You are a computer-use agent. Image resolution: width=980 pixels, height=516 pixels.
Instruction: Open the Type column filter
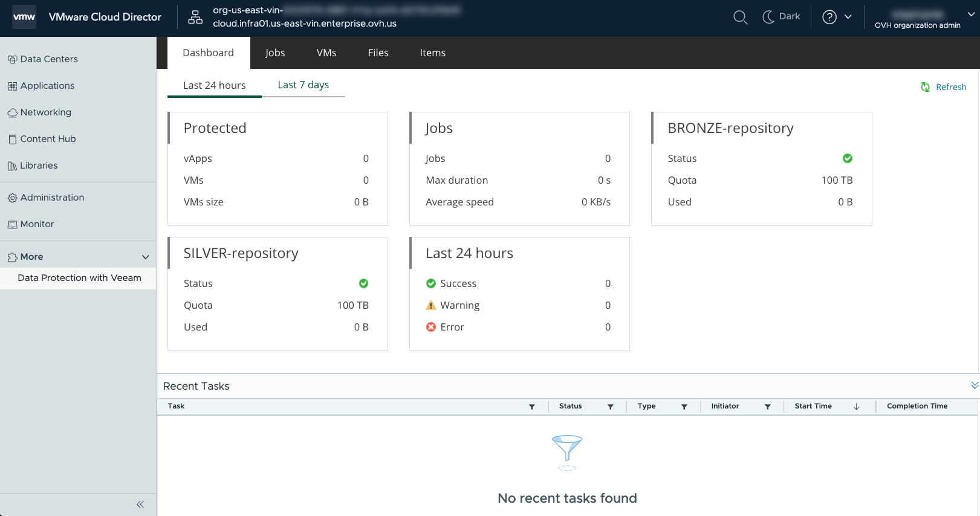(684, 407)
